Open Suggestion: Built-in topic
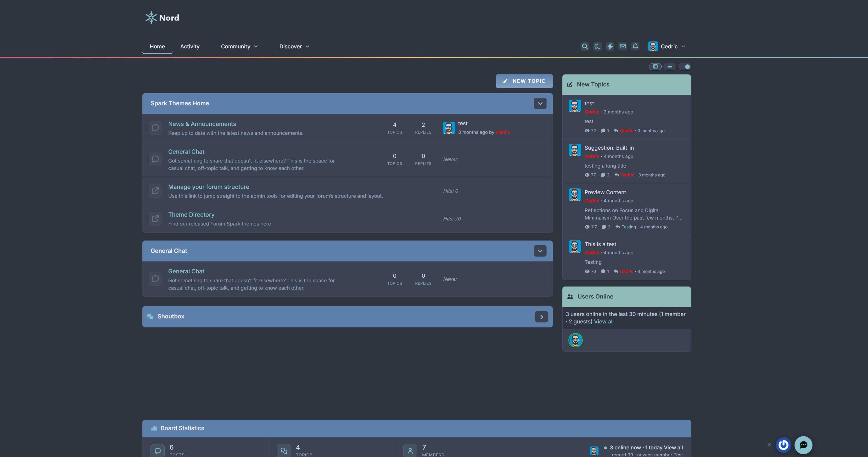This screenshot has height=457, width=868. coord(609,148)
